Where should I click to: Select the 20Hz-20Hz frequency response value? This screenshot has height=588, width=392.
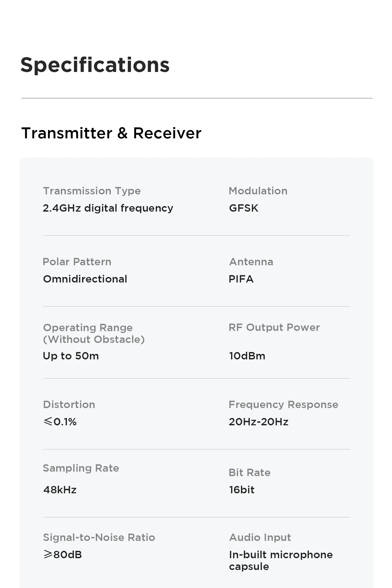[x=258, y=422]
